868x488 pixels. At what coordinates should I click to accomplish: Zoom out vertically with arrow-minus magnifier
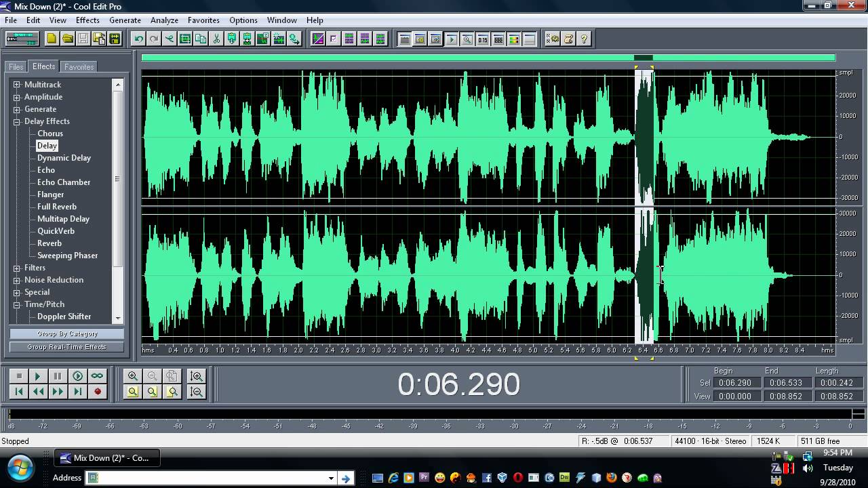[197, 391]
